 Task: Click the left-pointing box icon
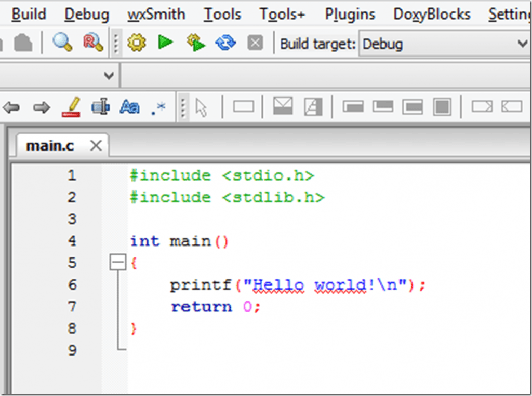point(512,106)
